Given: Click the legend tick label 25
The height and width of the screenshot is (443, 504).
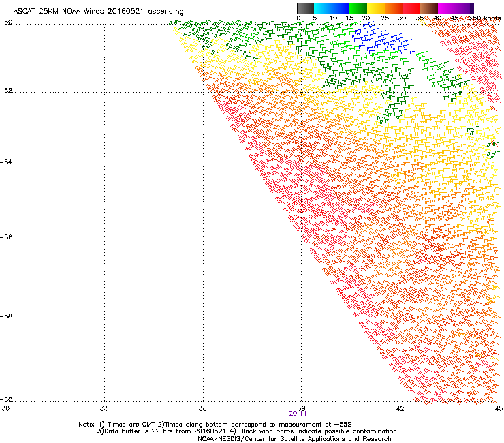Looking at the screenshot, I should (385, 18).
